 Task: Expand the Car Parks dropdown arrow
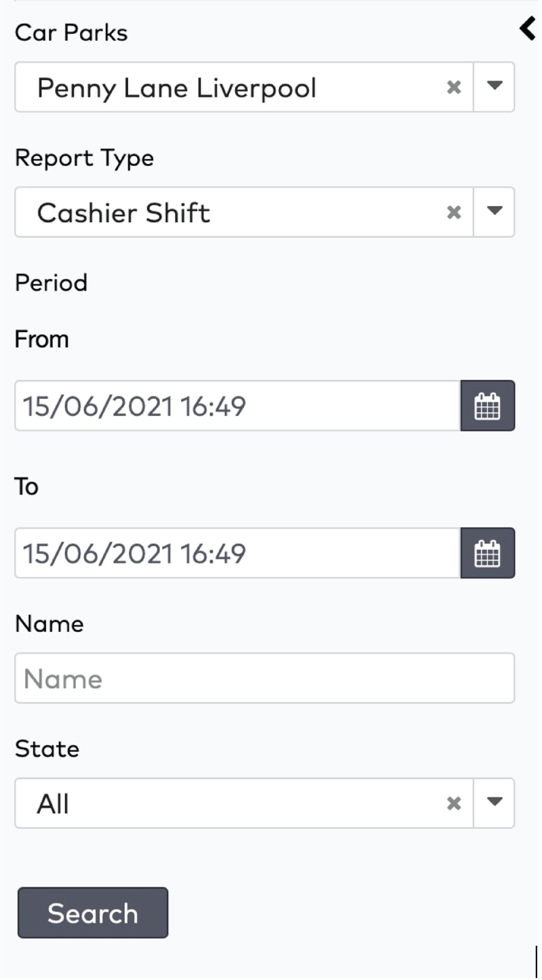(x=494, y=86)
